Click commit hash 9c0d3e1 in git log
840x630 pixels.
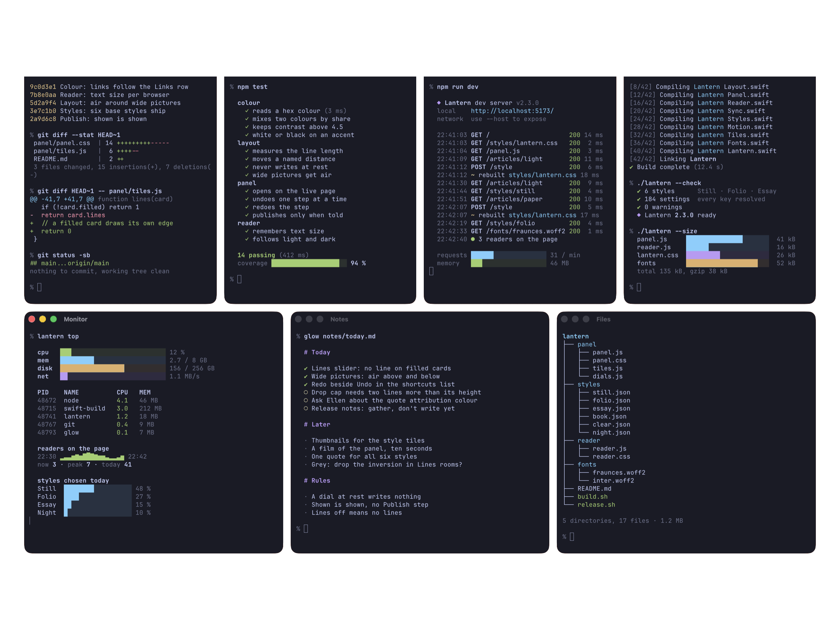(43, 87)
